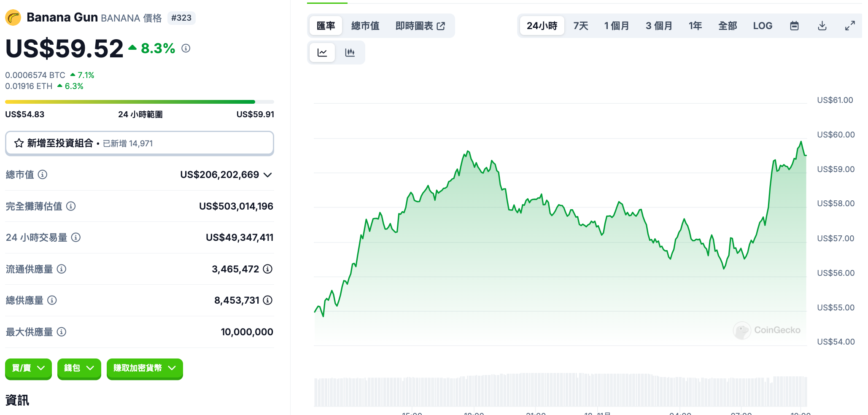The width and height of the screenshot is (868, 415).
Task: Select the 7天 time range
Action: coord(580,26)
